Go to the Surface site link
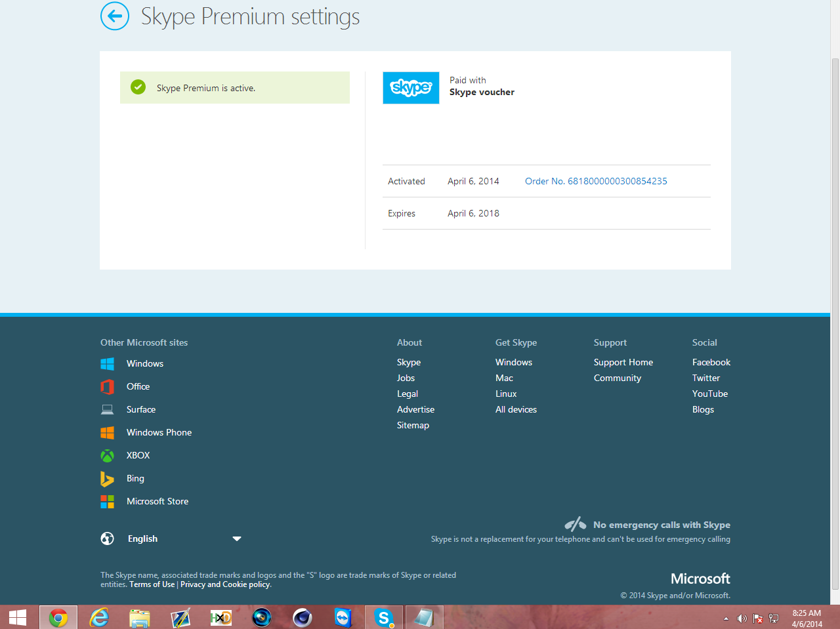The image size is (840, 629). (x=141, y=409)
